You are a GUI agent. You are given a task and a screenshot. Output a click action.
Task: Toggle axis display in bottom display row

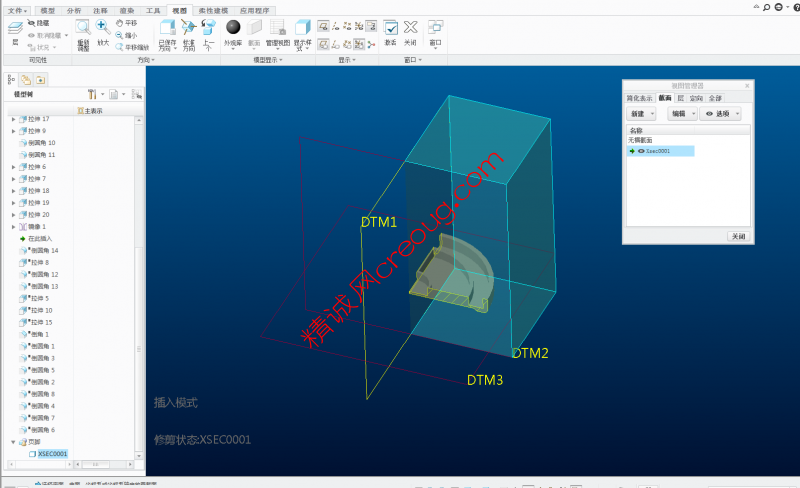tap(336, 44)
